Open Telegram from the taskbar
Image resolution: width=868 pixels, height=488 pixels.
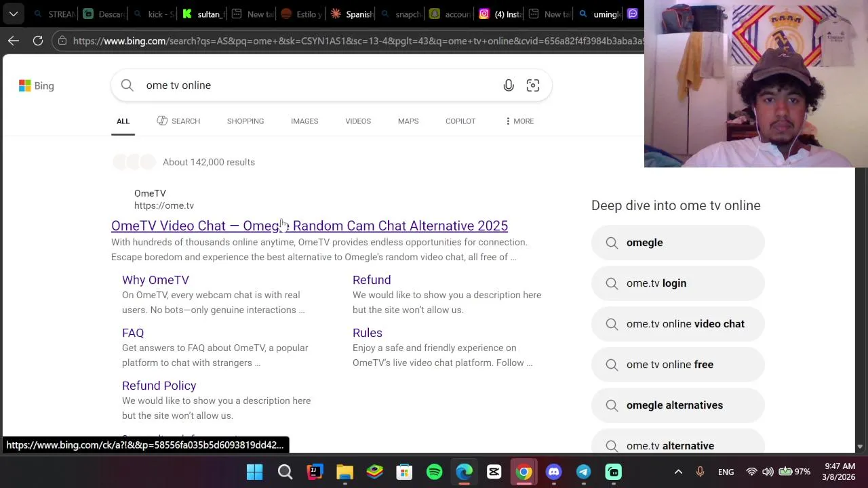pyautogui.click(x=583, y=472)
